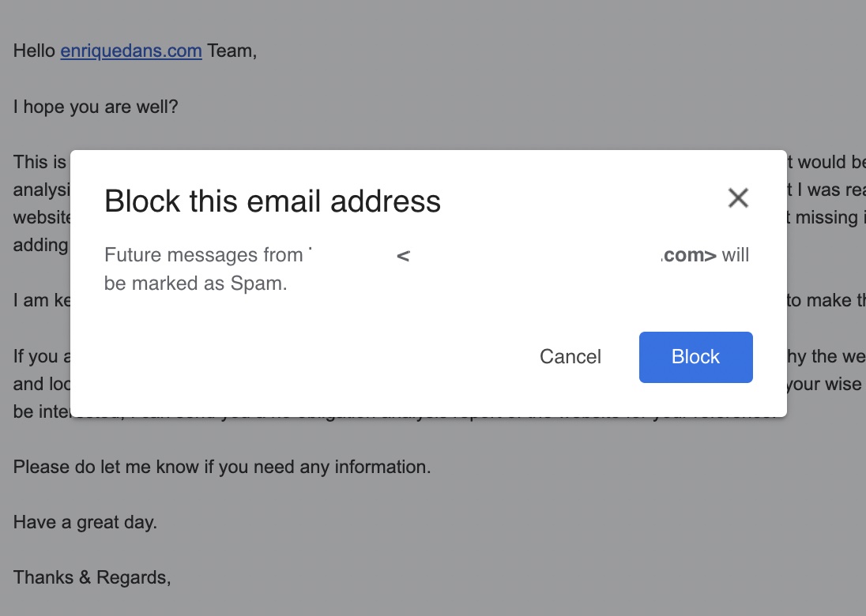Image resolution: width=866 pixels, height=616 pixels.
Task: Click the 'I hope you are well?' line
Action: point(96,107)
